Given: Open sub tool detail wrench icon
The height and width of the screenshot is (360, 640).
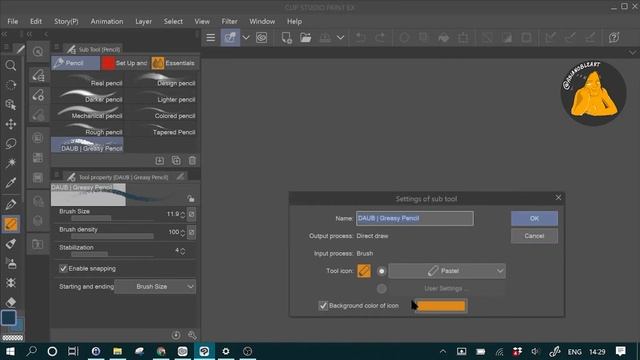Looking at the screenshot, I should [192, 335].
